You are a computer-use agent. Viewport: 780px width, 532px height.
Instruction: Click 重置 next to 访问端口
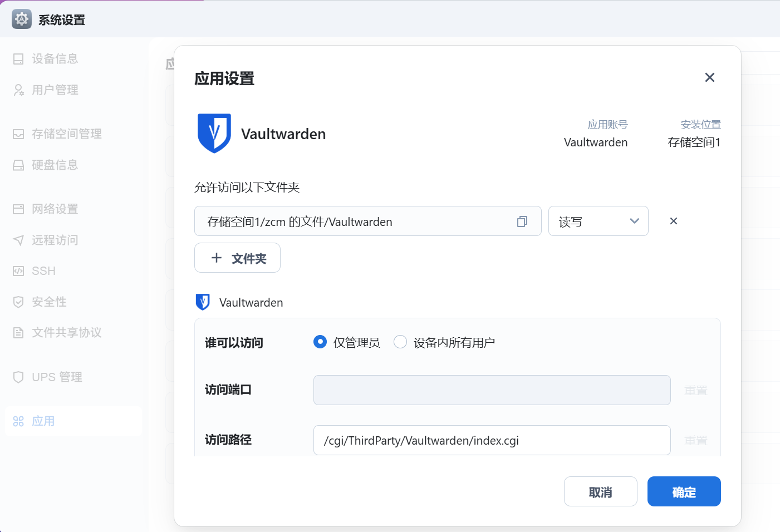pyautogui.click(x=696, y=391)
